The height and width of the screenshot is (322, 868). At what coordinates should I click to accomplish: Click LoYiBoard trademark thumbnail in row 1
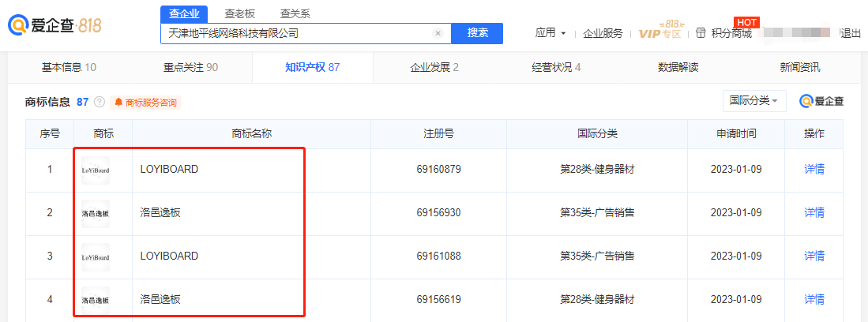[96, 170]
